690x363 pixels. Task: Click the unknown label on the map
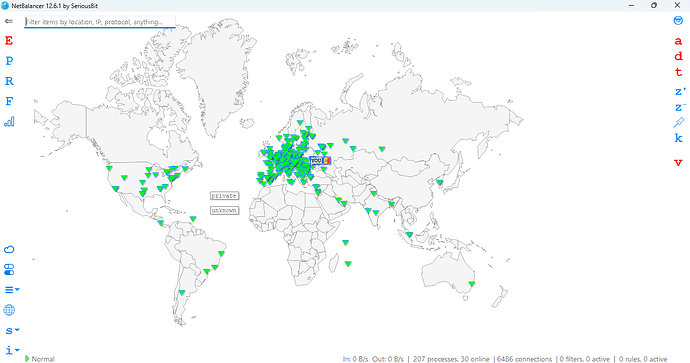tap(224, 210)
